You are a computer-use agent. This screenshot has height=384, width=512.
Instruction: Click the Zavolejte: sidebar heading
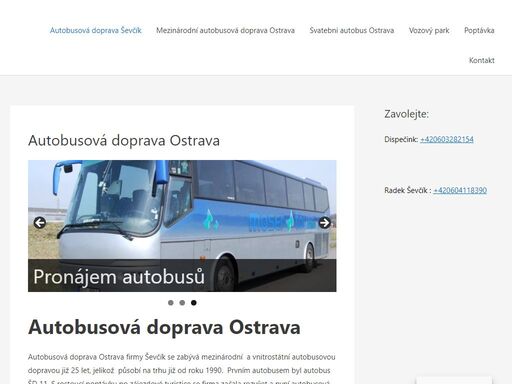coord(406,114)
